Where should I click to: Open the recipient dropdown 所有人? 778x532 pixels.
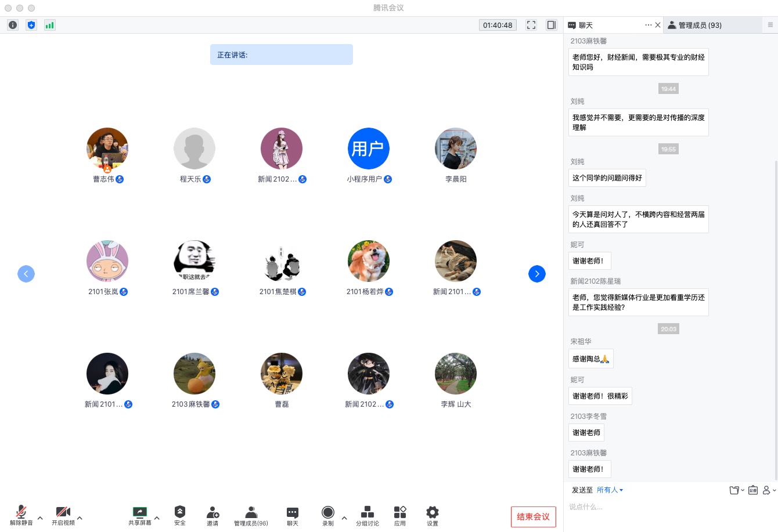(x=610, y=490)
